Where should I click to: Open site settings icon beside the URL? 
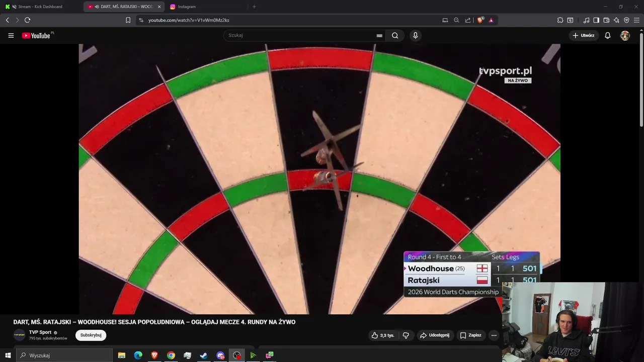[141, 20]
